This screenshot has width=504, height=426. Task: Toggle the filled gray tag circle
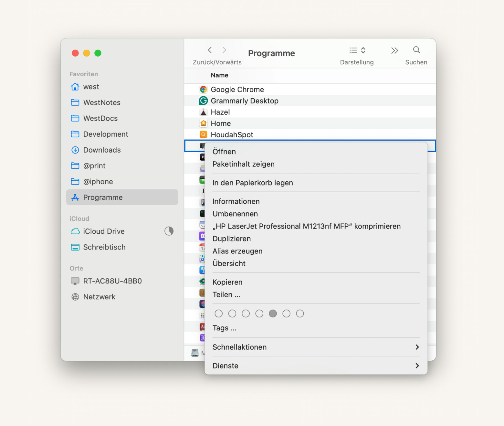(273, 314)
